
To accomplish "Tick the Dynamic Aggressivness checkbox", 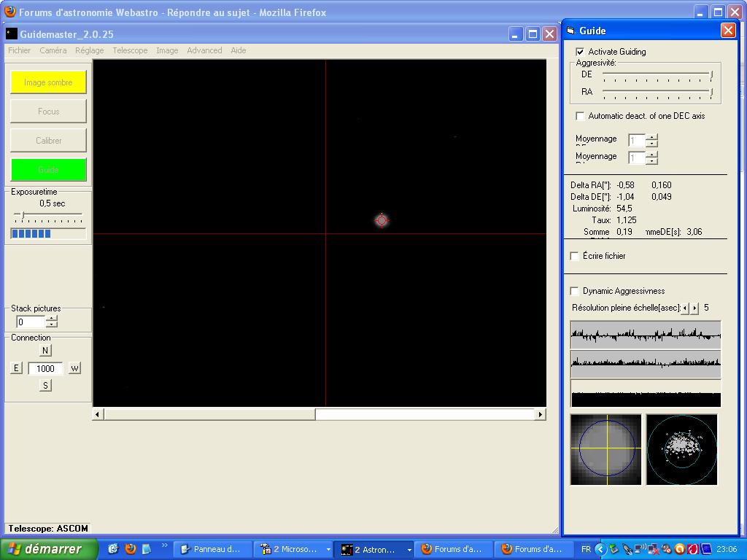I will (x=575, y=291).
